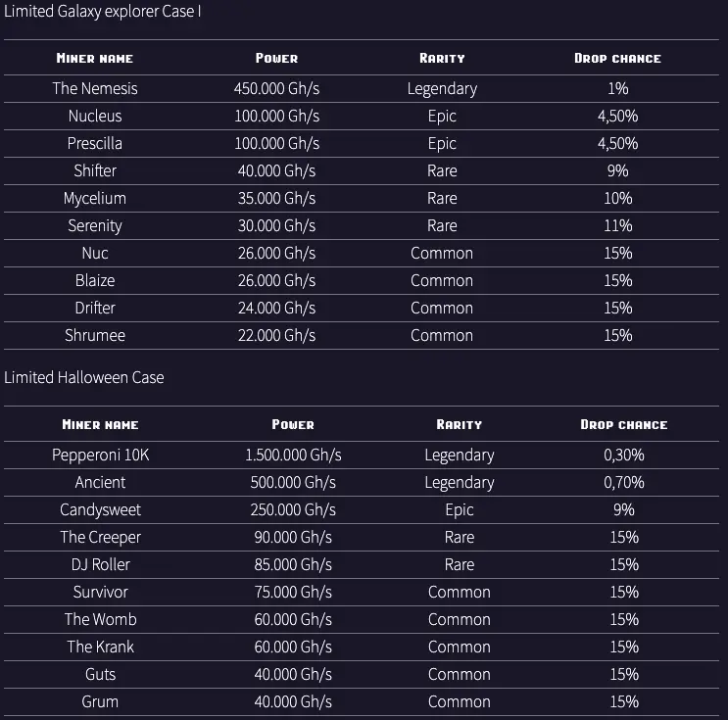Select Shifter in the miner list

[x=95, y=170]
